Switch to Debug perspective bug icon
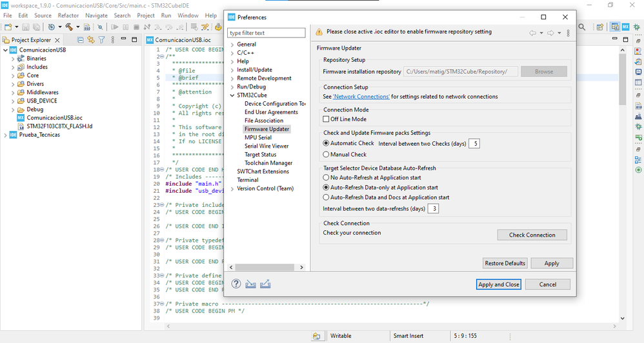The image size is (644, 343). click(x=637, y=27)
